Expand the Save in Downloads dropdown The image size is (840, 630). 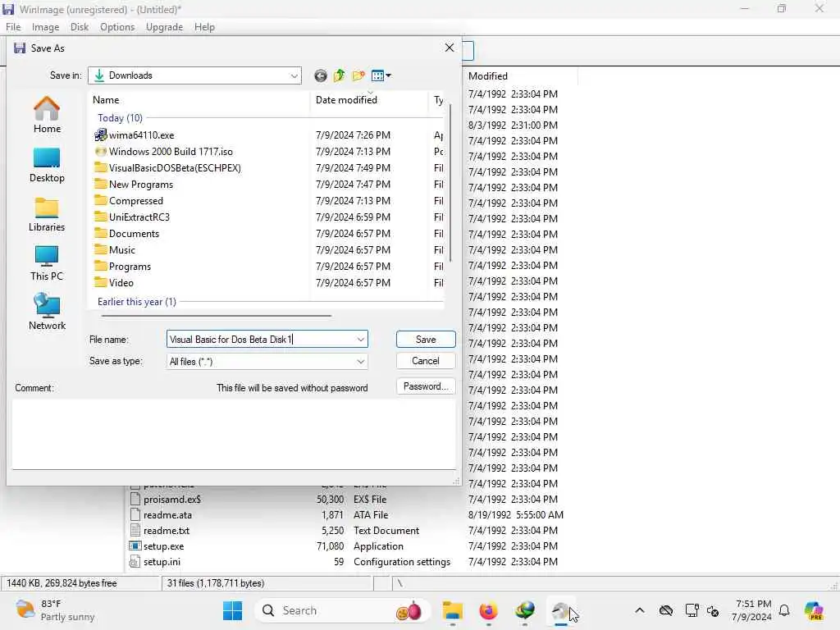294,75
